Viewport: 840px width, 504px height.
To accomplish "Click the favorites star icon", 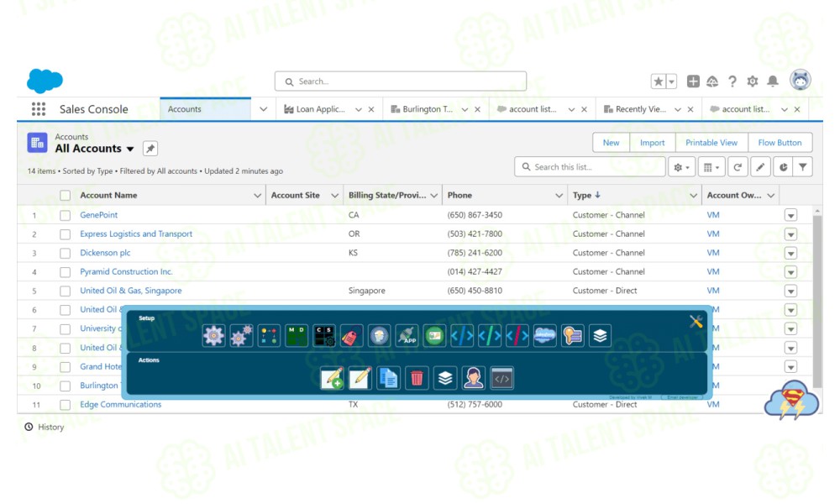I will pyautogui.click(x=658, y=81).
